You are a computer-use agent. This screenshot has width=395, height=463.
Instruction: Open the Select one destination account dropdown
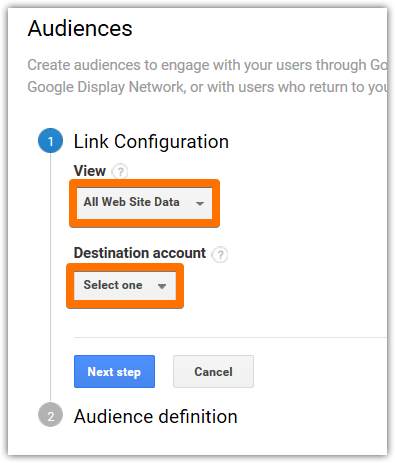coord(125,286)
